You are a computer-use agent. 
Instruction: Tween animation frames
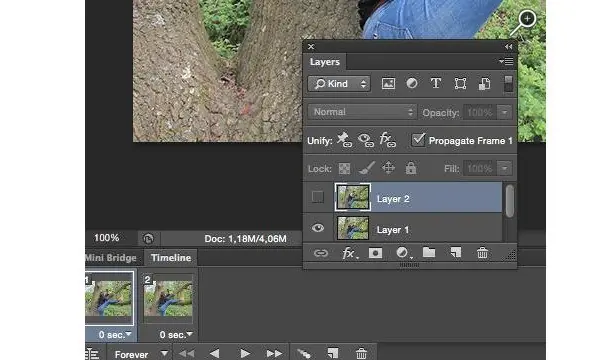[x=304, y=354]
